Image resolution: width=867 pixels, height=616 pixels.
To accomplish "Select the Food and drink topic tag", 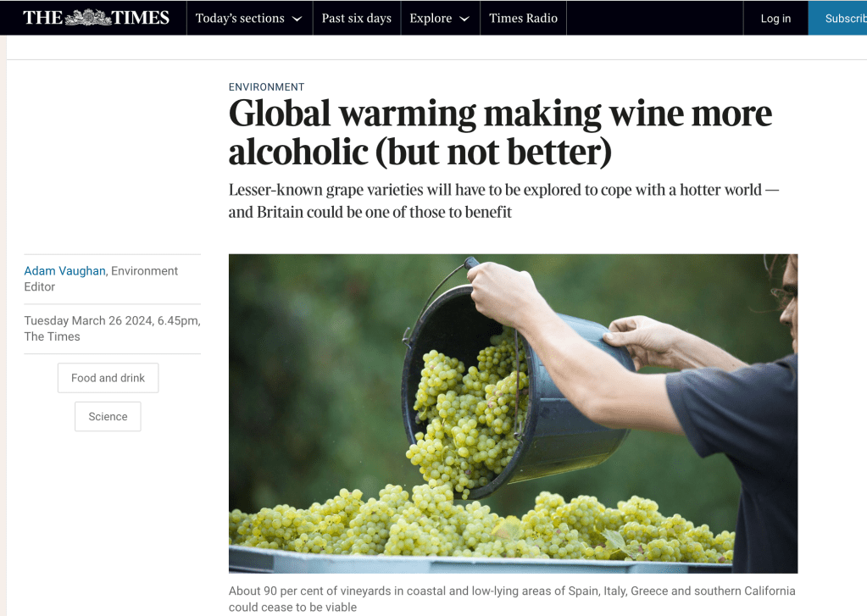I will [x=108, y=378].
